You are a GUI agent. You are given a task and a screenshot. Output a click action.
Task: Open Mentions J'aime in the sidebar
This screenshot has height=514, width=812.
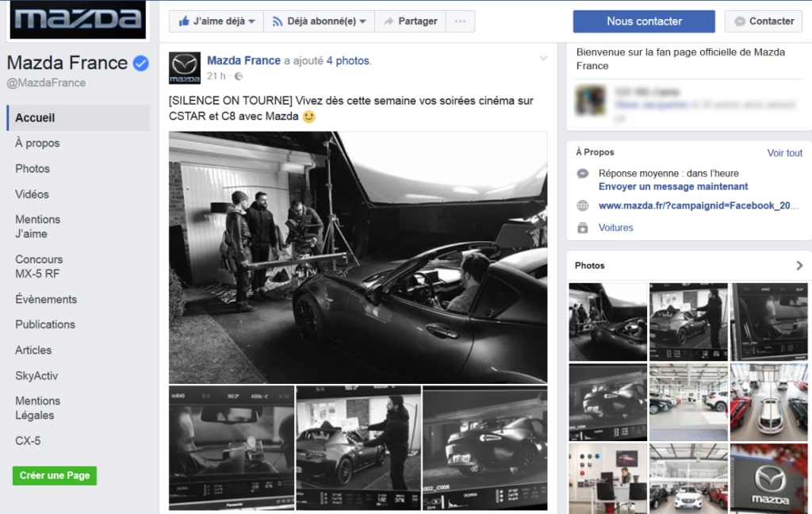coord(38,226)
